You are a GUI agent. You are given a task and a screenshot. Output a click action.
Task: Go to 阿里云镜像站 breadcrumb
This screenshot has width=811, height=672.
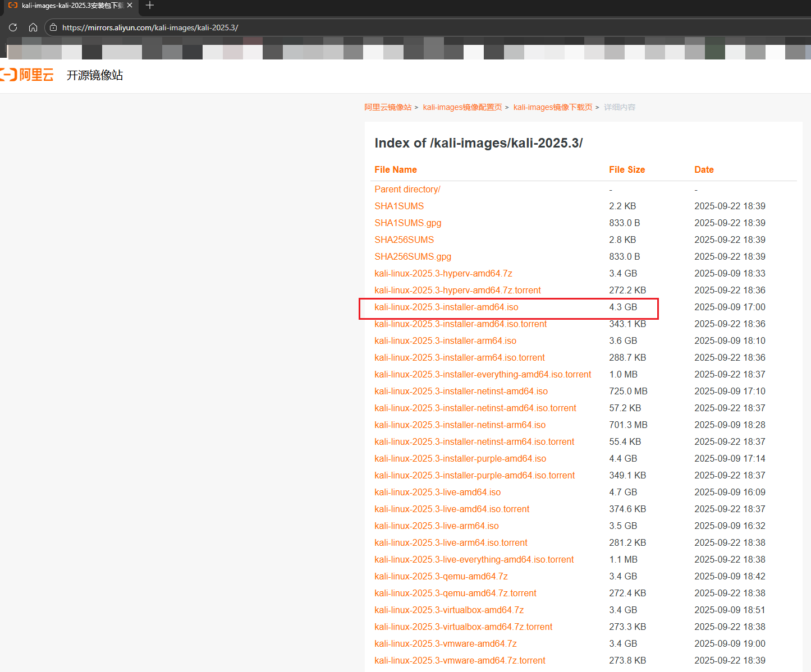(x=388, y=107)
